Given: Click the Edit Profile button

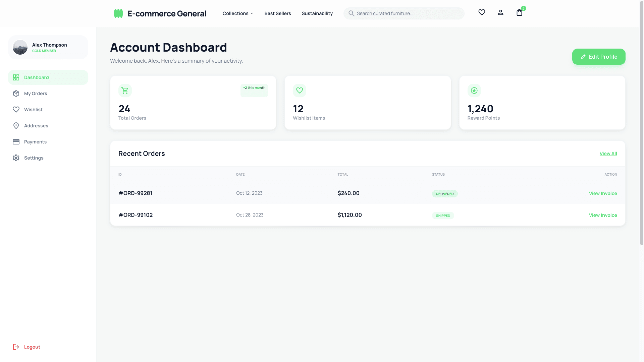Looking at the screenshot, I should tap(599, 57).
